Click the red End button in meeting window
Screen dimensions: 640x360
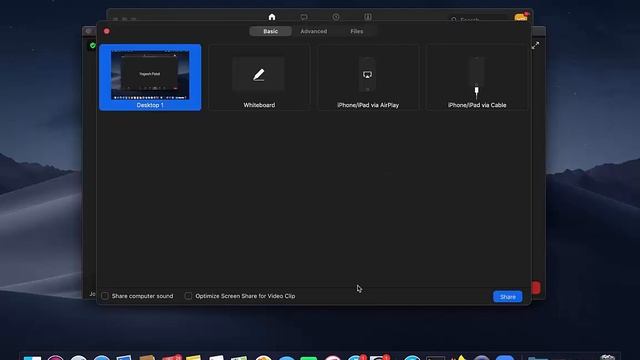point(536,288)
